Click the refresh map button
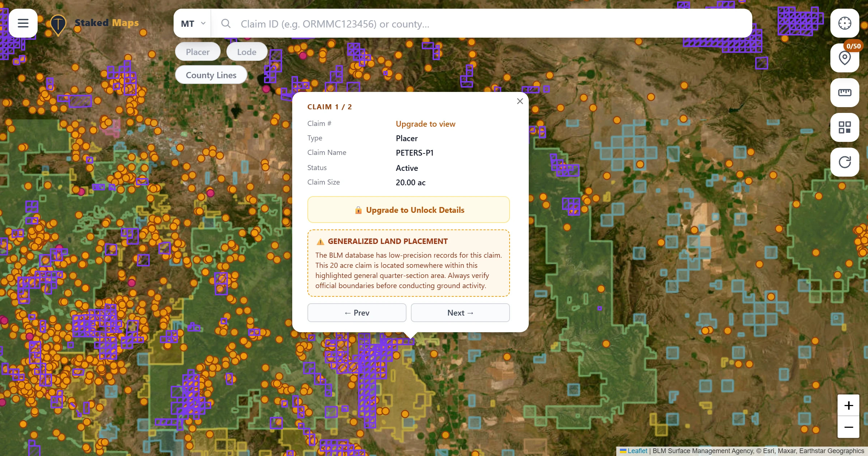Image resolution: width=868 pixels, height=456 pixels. pos(845,162)
